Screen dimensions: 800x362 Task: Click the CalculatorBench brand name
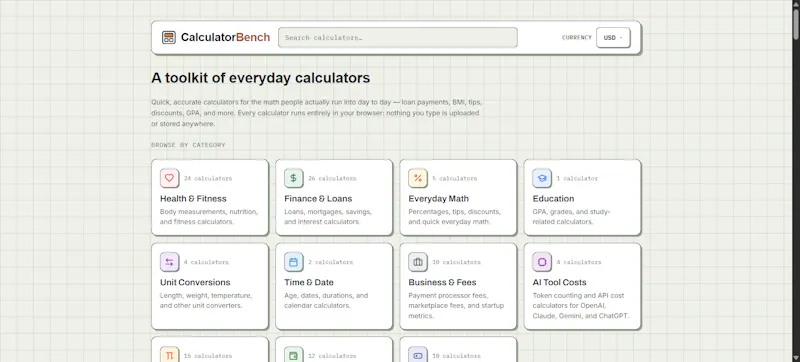tap(225, 37)
